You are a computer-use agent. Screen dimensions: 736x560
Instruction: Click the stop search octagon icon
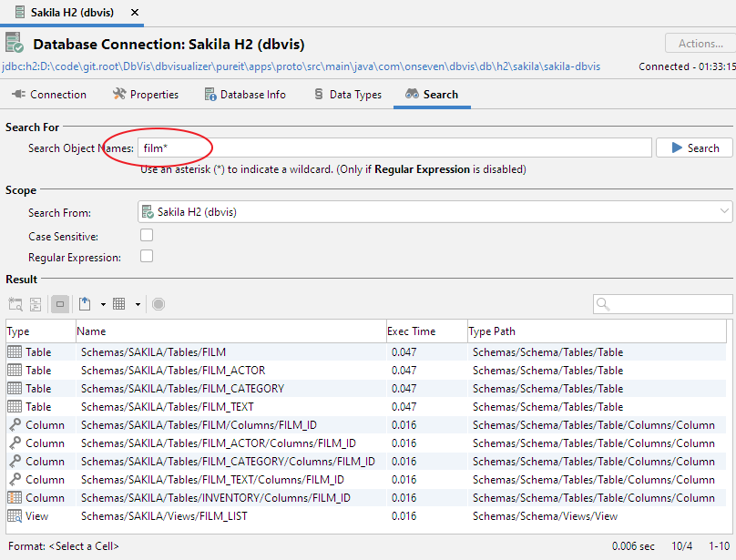[158, 303]
